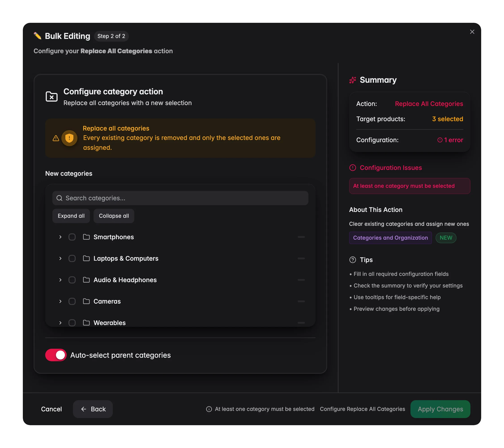
Task: Click the Audio & Headphones folder icon
Action: (x=86, y=280)
